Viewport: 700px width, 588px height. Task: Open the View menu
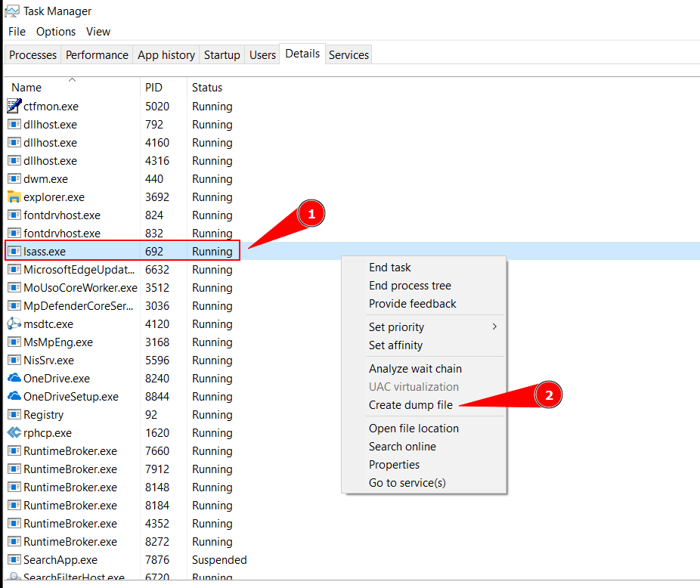point(98,32)
